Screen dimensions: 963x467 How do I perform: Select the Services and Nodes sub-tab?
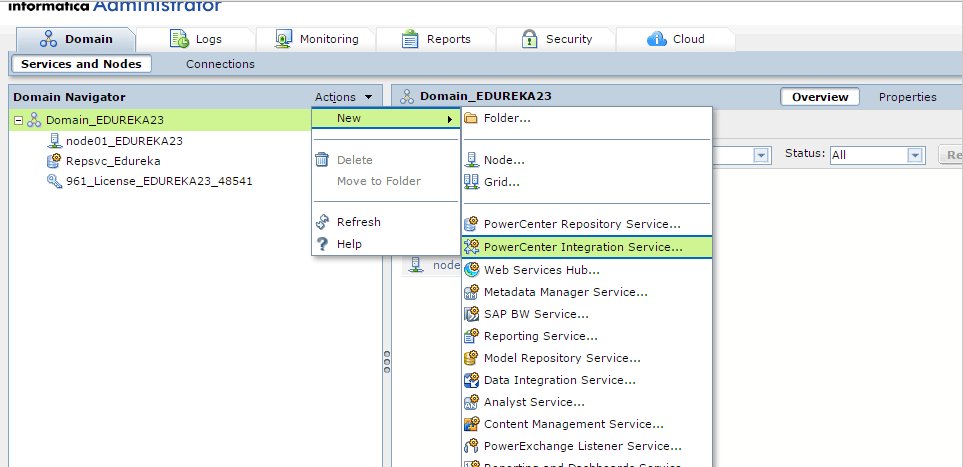coord(81,64)
